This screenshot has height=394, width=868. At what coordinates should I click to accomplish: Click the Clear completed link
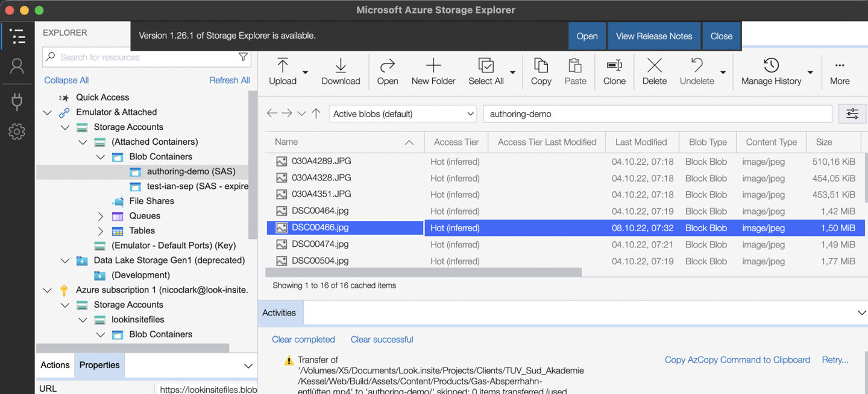coord(303,340)
